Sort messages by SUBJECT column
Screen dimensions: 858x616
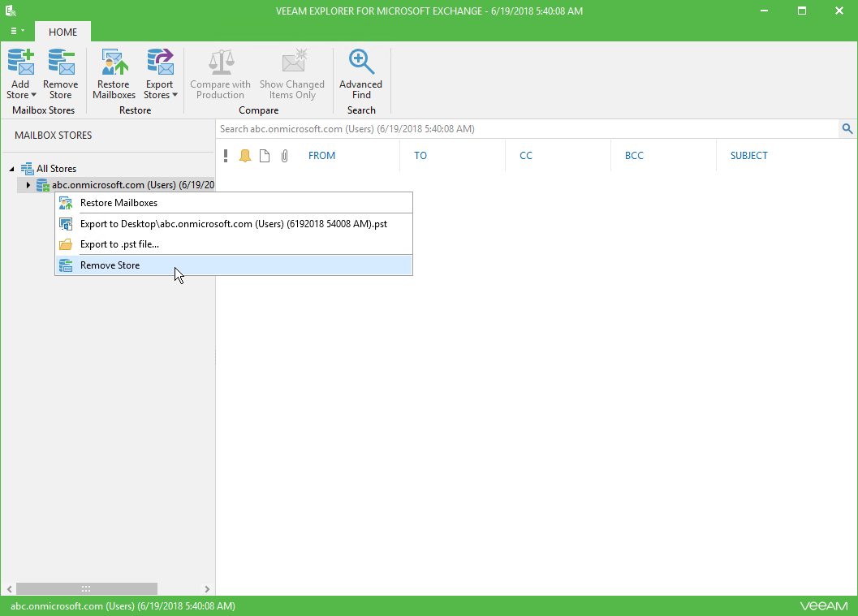(x=749, y=156)
